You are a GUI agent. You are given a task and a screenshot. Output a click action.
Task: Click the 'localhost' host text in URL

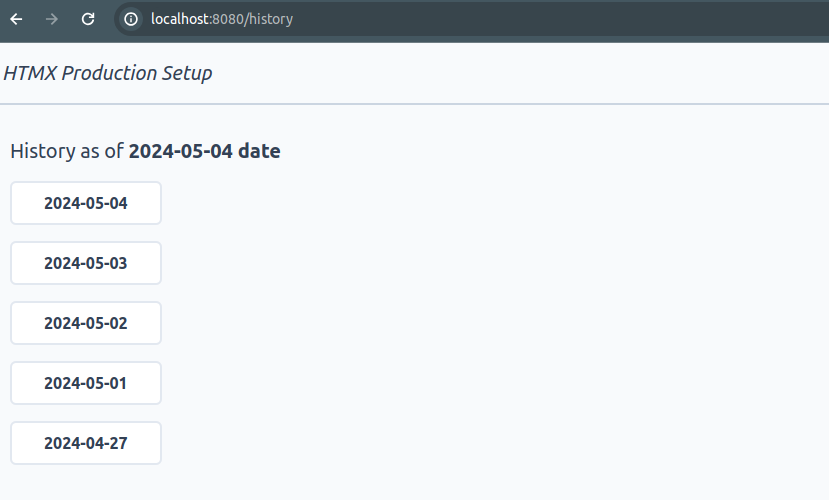tap(180, 19)
